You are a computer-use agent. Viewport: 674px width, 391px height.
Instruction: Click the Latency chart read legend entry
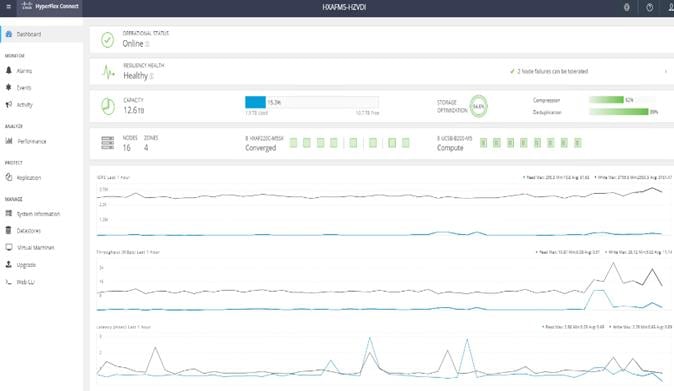[x=573, y=327]
